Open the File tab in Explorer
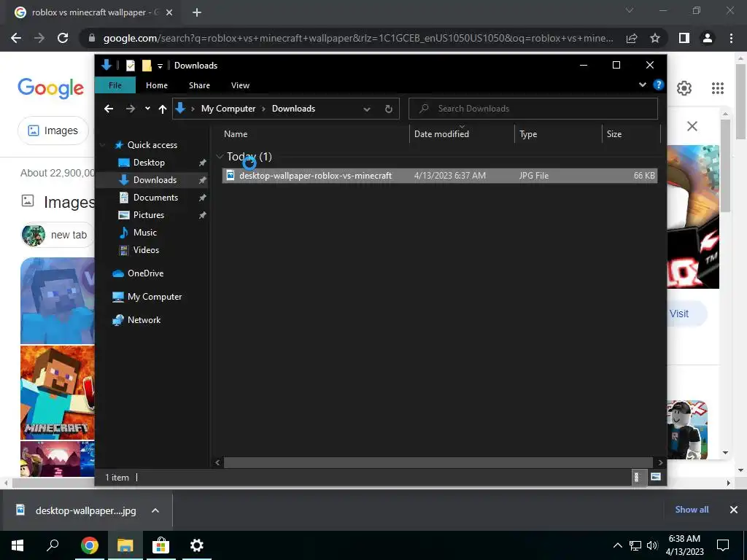Screen dimensions: 747x560 (115, 85)
